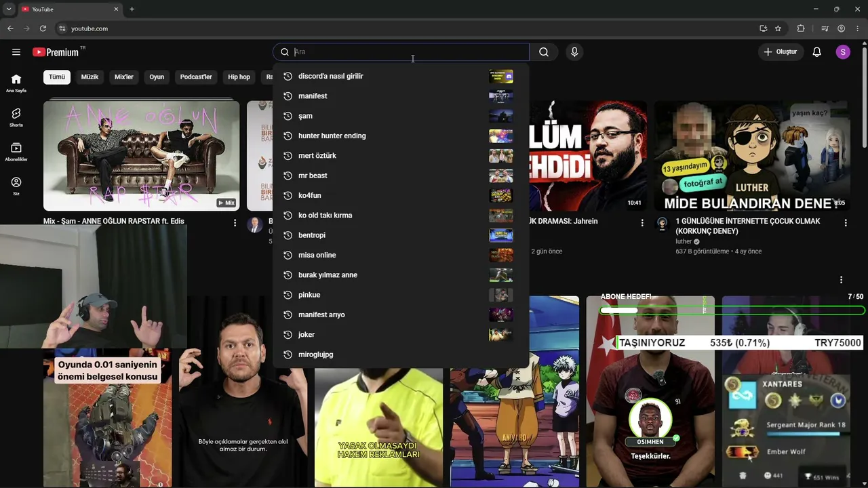This screenshot has width=868, height=488.
Task: Open Shorts from the sidebar
Action: (x=16, y=118)
